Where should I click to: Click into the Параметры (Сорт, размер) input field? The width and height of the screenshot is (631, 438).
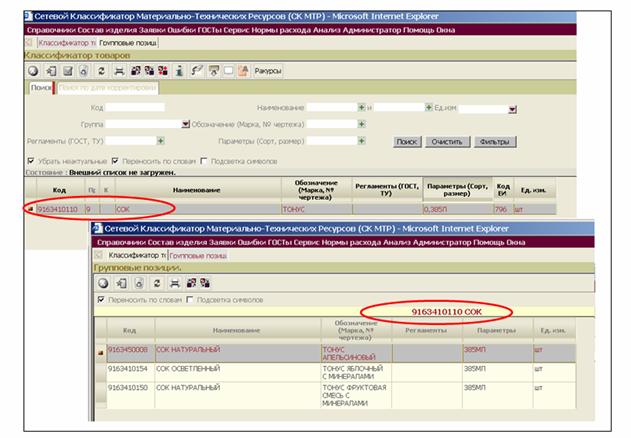click(332, 141)
